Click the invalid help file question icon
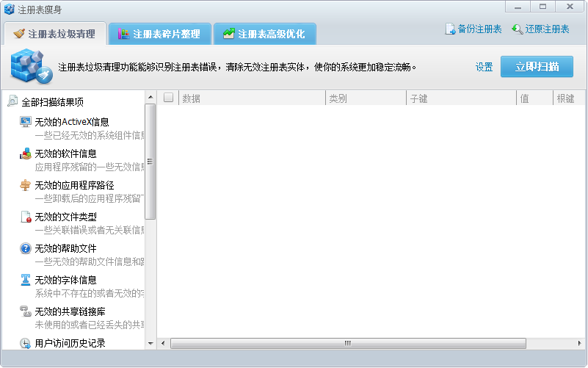The width and height of the screenshot is (588, 368). pos(26,248)
